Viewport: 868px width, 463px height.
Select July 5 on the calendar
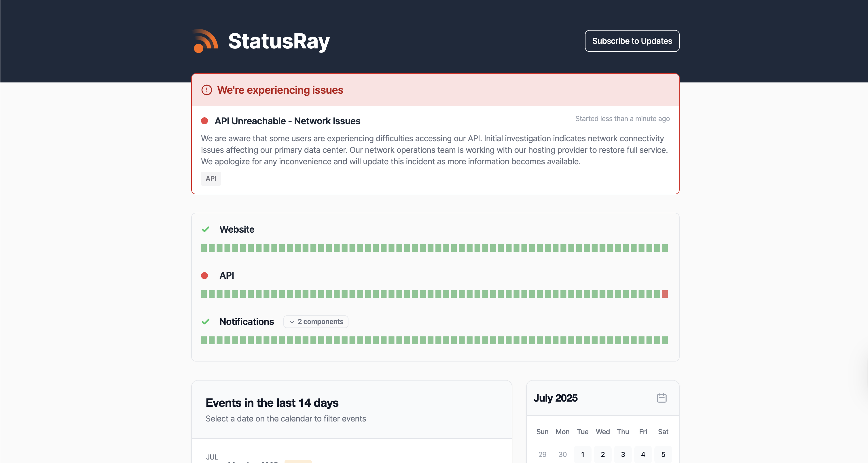(663, 454)
